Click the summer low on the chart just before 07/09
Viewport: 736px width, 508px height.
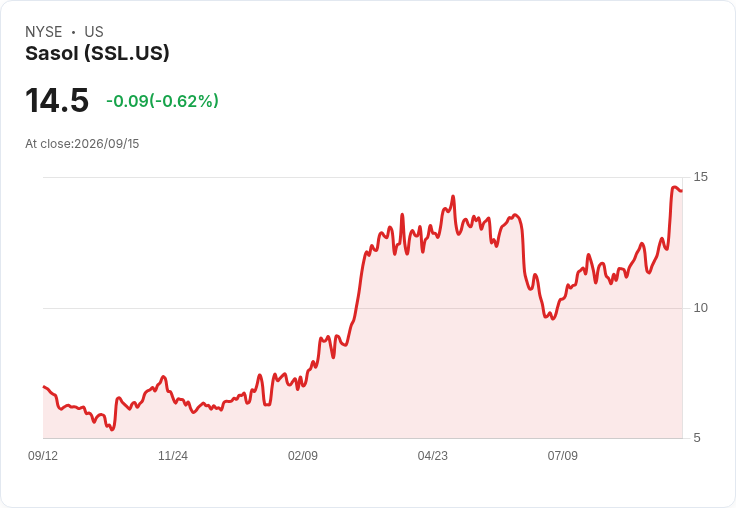[x=553, y=319]
